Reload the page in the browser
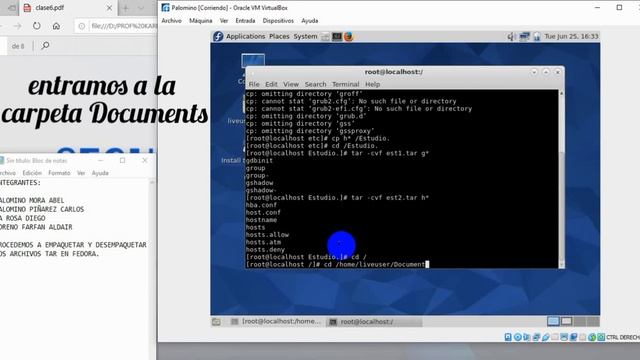The width and height of the screenshot is (640, 360). [37, 26]
